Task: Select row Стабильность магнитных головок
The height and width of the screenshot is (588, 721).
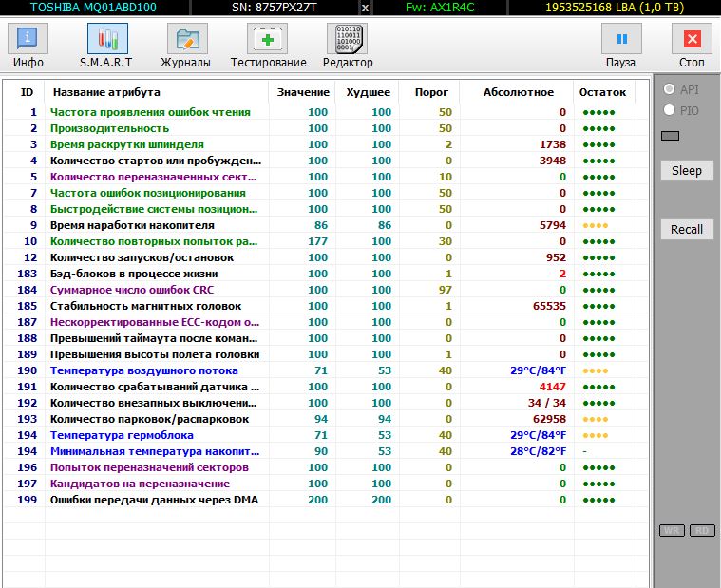Action: pyautogui.click(x=324, y=306)
